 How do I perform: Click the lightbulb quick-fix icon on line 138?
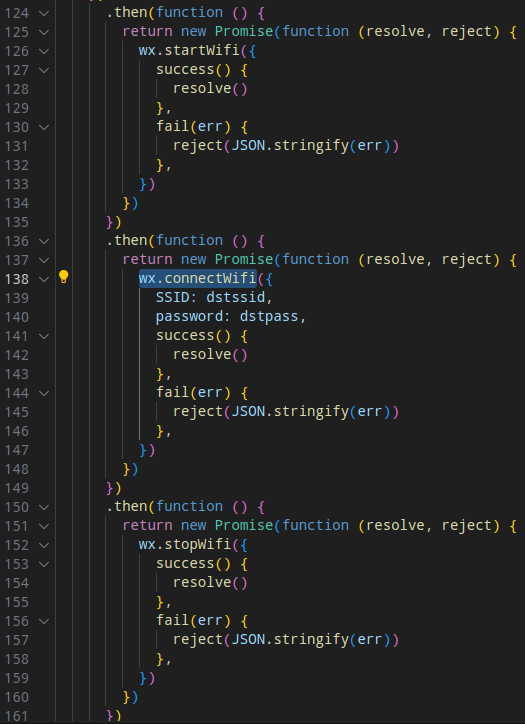63,277
